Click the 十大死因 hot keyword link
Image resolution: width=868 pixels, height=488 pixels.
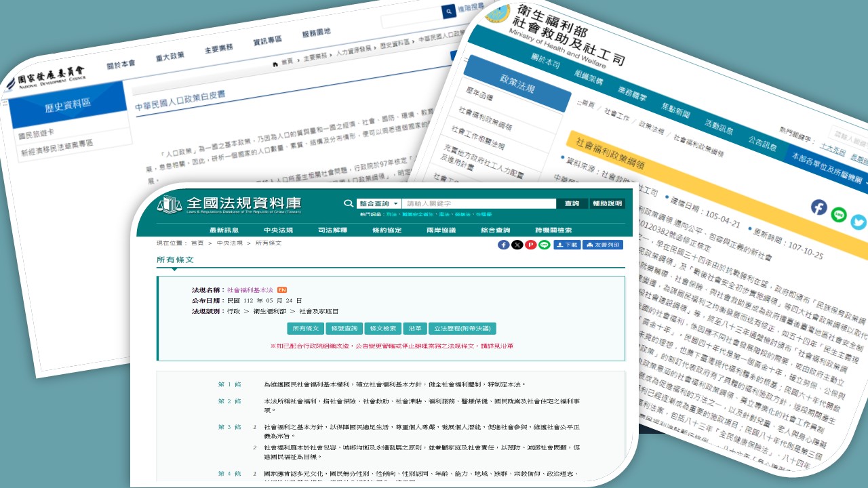point(832,150)
